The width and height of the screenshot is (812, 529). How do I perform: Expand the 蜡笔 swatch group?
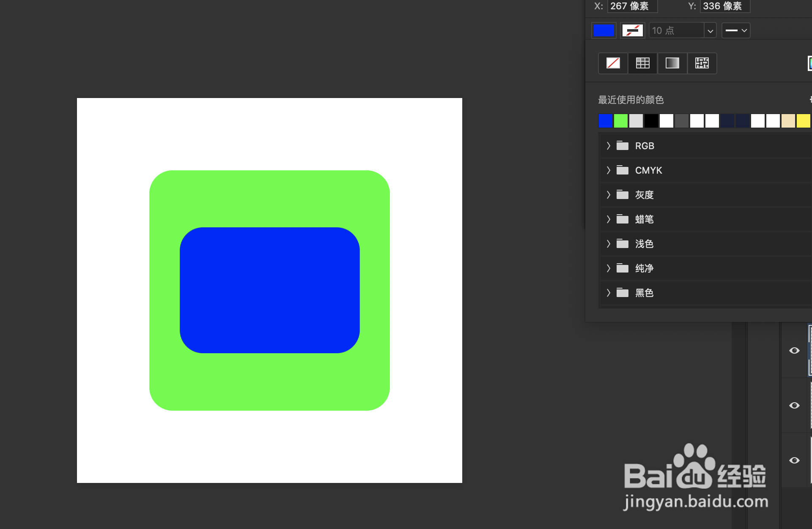click(609, 219)
